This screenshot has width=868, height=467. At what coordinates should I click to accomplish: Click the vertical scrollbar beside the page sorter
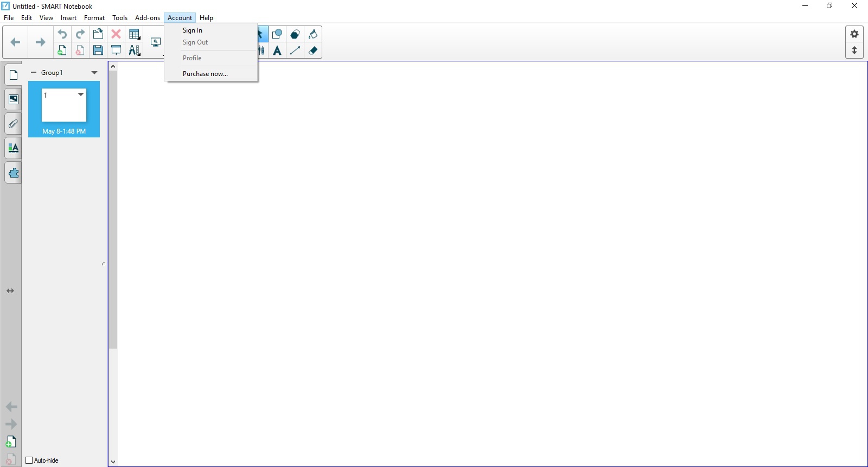113,217
